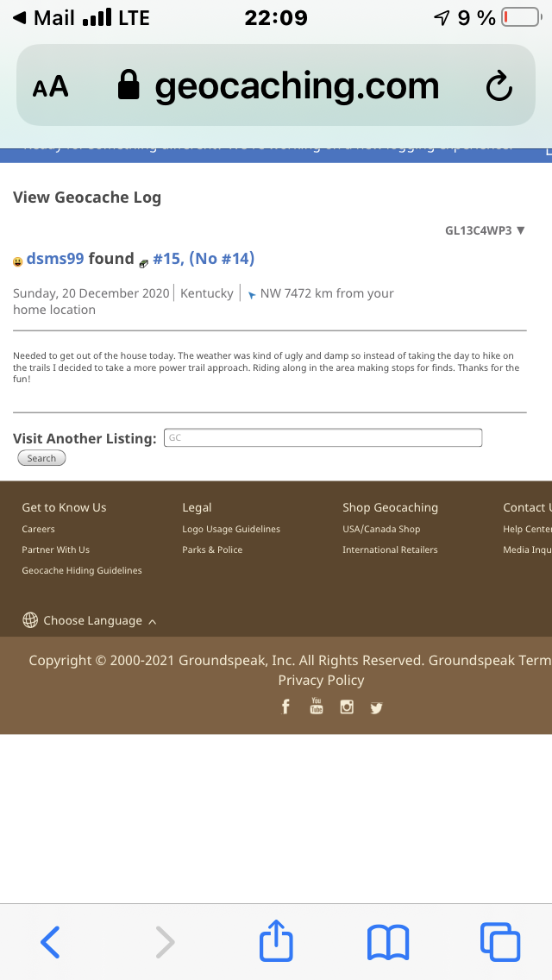Image resolution: width=552 pixels, height=980 pixels.
Task: Open Safari bookmarks book icon
Action: coord(387,943)
